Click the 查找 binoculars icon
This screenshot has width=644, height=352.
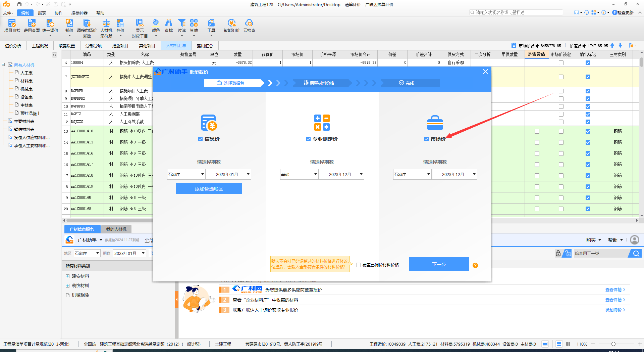169,26
